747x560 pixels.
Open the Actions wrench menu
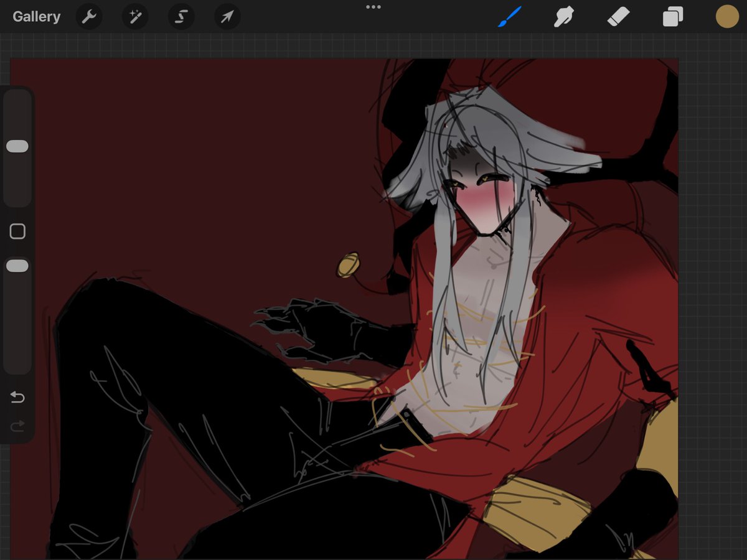[89, 17]
